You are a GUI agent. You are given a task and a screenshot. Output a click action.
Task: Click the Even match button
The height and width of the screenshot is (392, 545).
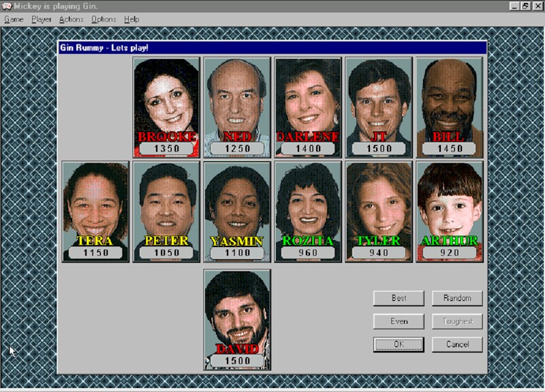click(x=399, y=321)
